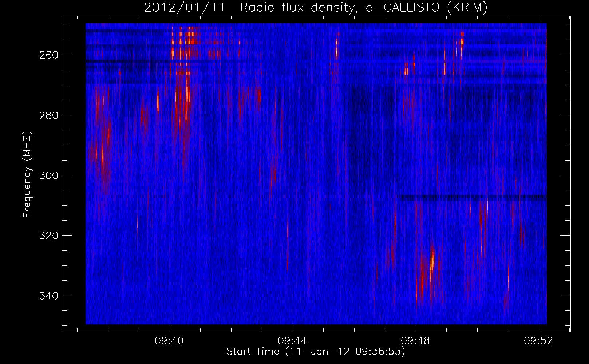Click the 'Start Time (11-Jan-12 09:36:53)' label
Image resolution: width=589 pixels, height=364 pixels.
[x=316, y=352]
